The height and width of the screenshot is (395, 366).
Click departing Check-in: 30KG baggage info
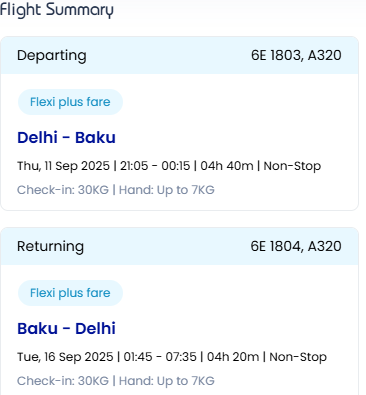(x=63, y=190)
